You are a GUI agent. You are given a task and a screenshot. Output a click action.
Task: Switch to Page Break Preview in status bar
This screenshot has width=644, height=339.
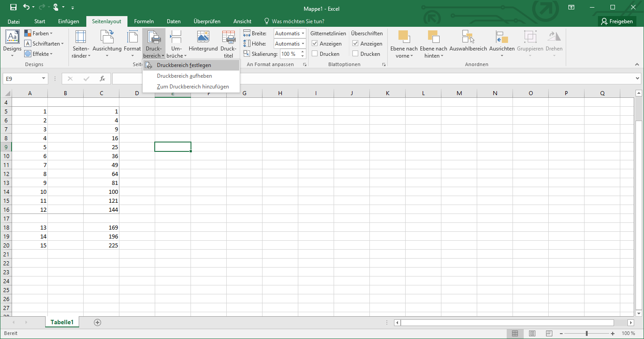pyautogui.click(x=549, y=334)
